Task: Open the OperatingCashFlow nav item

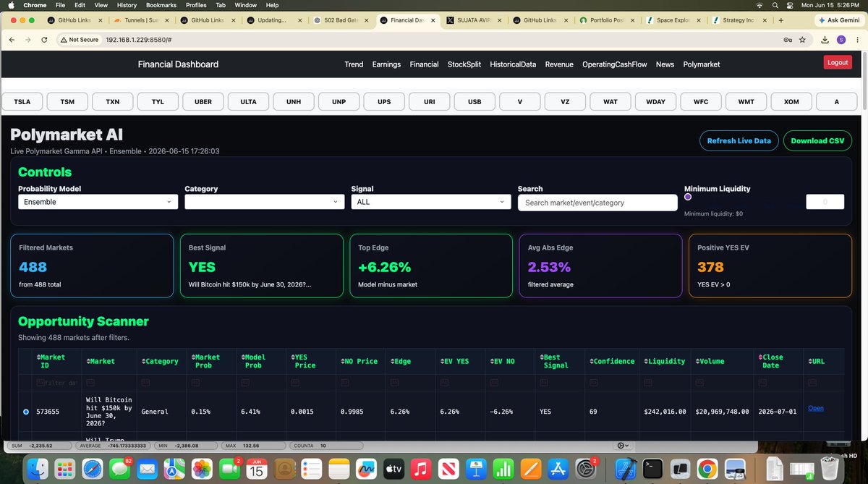Action: tap(615, 64)
